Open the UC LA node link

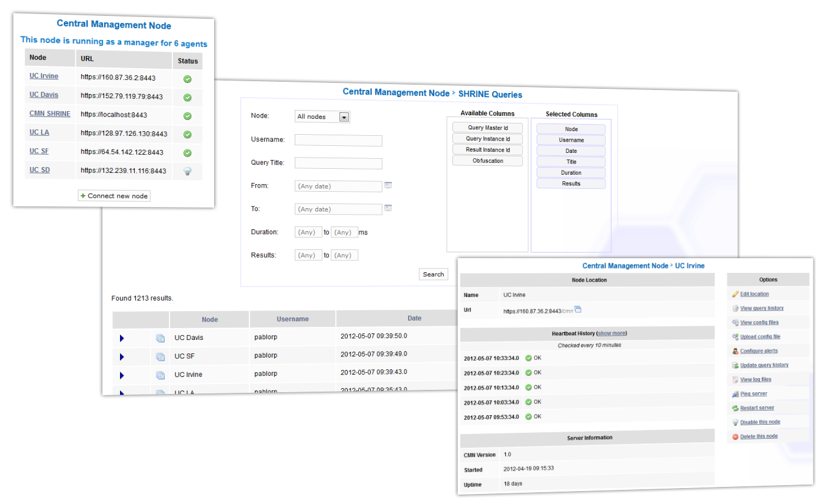click(39, 132)
